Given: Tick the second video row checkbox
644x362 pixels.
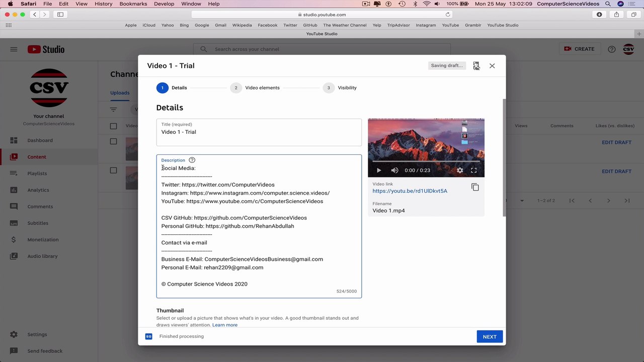Looking at the screenshot, I should [x=113, y=170].
